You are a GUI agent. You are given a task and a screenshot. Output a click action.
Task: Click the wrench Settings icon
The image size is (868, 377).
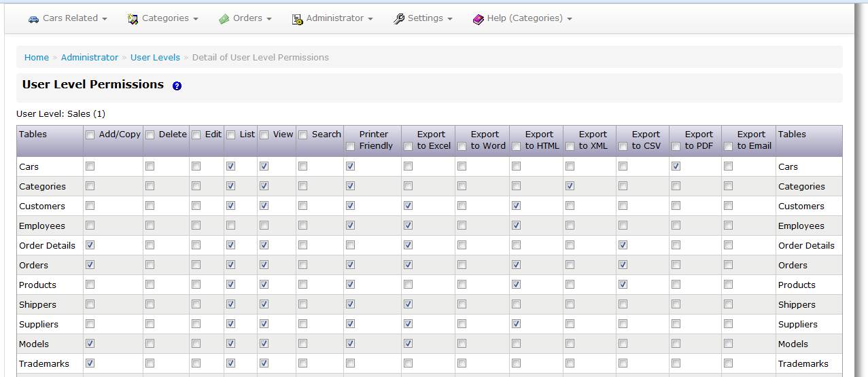[x=399, y=19]
